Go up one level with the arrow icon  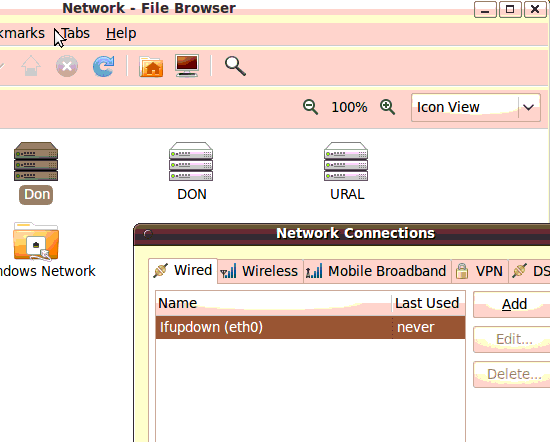coord(31,66)
